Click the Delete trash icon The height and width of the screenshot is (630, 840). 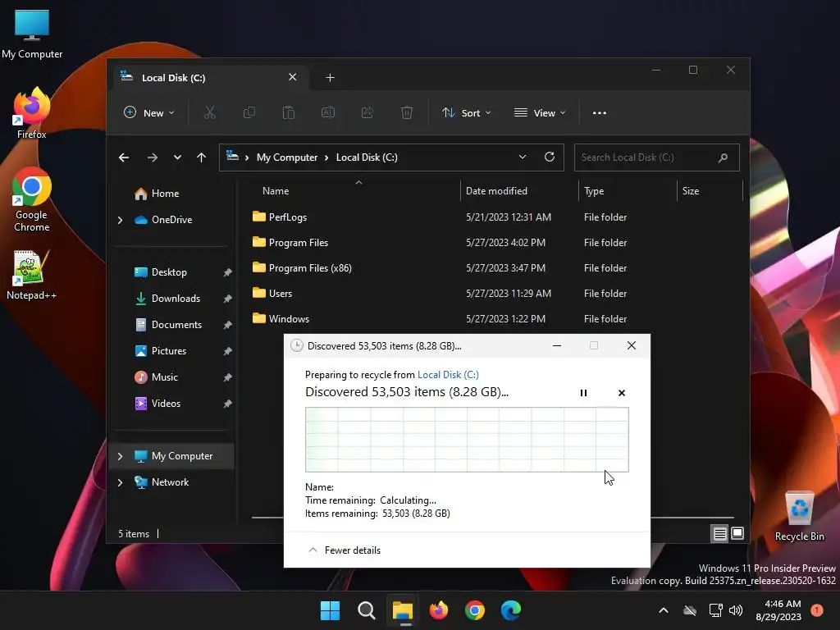point(407,112)
